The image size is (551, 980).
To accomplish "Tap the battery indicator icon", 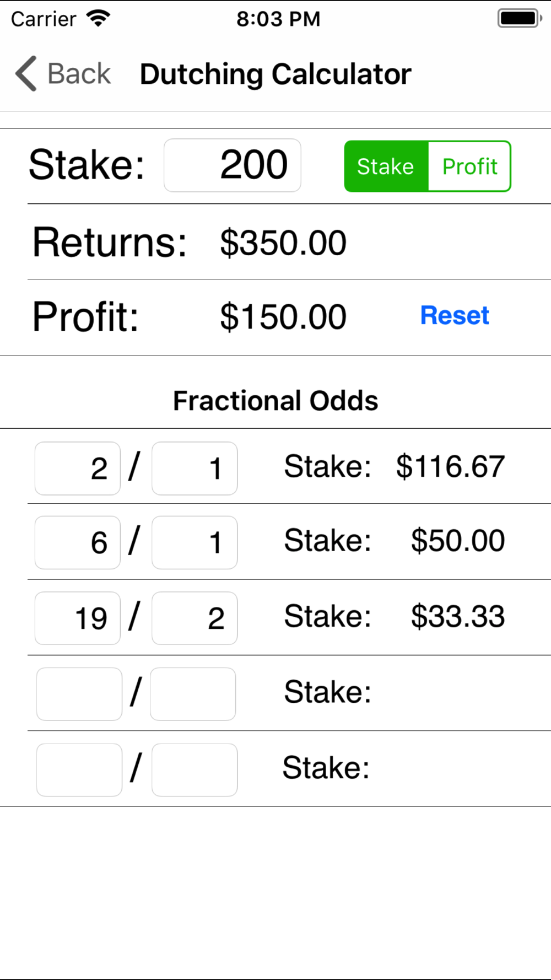I will point(520,18).
